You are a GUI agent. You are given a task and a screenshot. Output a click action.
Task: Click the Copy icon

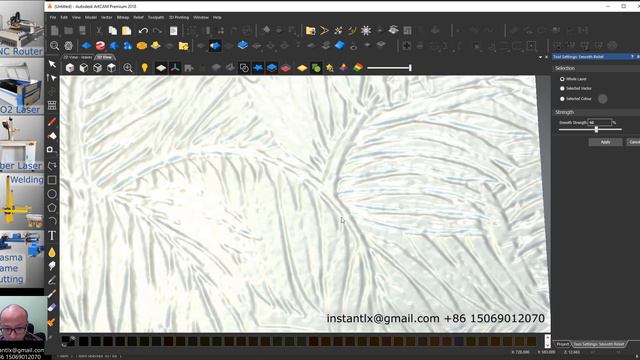pos(113,31)
